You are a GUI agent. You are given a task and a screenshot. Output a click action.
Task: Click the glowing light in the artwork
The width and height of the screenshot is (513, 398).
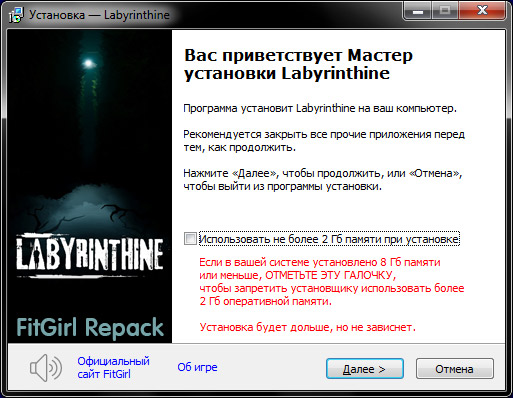coord(88,63)
